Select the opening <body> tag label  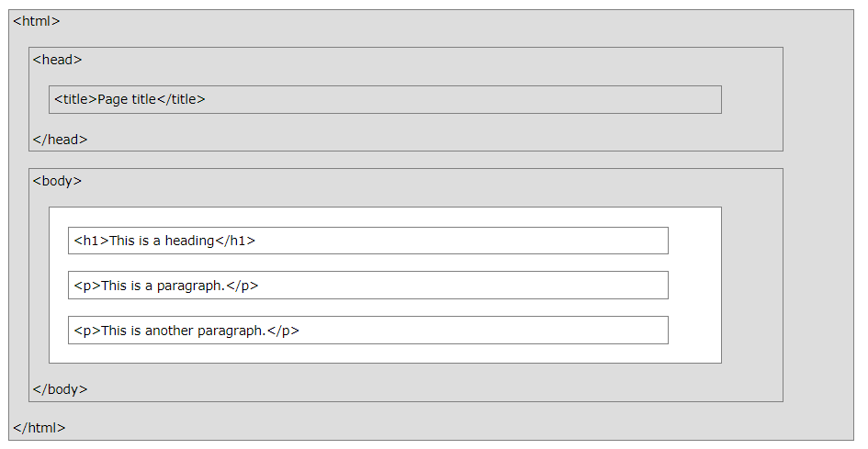click(57, 181)
